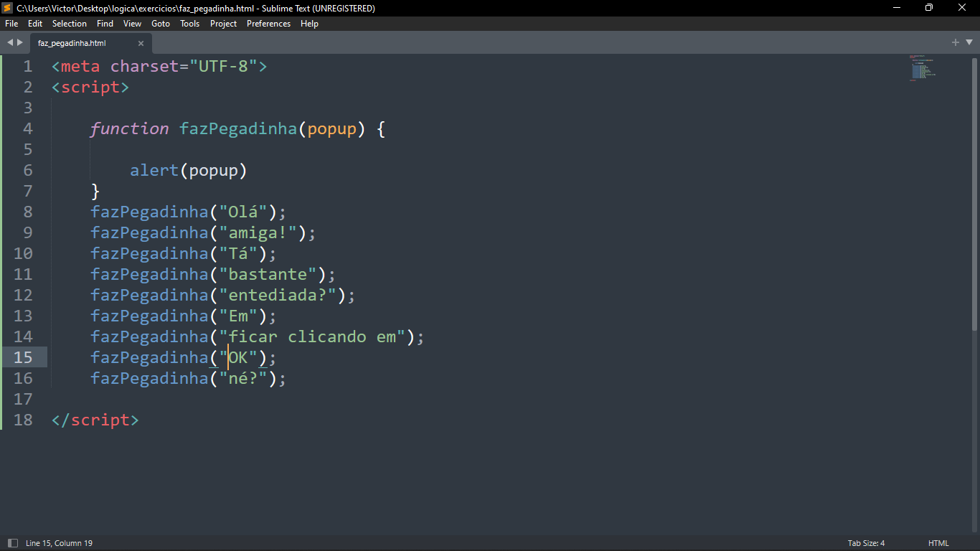The height and width of the screenshot is (551, 980).
Task: Open the Goto menu
Action: [161, 24]
